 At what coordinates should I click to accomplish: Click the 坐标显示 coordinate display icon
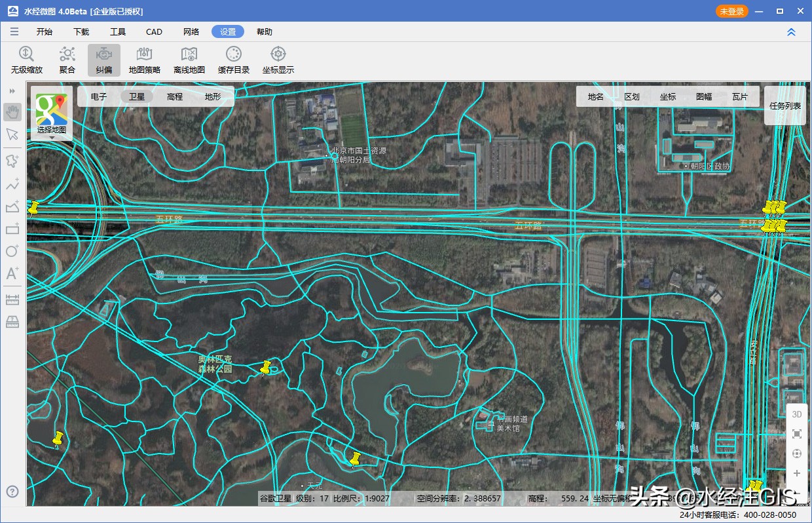click(278, 60)
